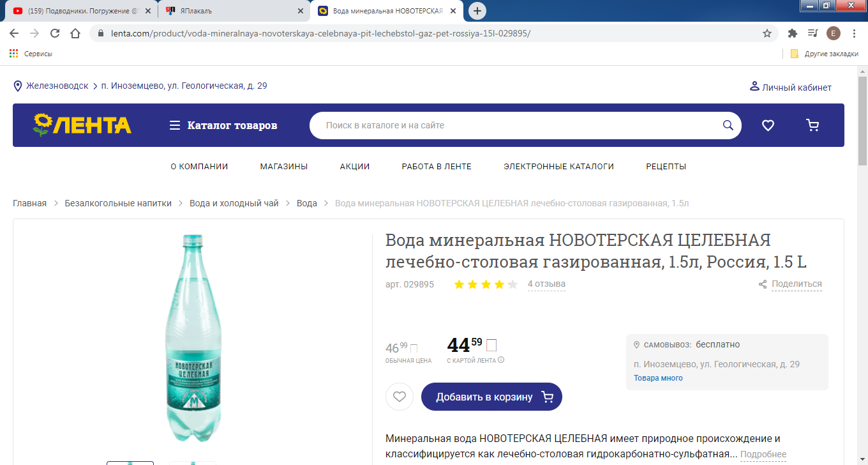Screen dimensions: 868x465
Task: Click the product title heading text
Action: click(x=596, y=251)
